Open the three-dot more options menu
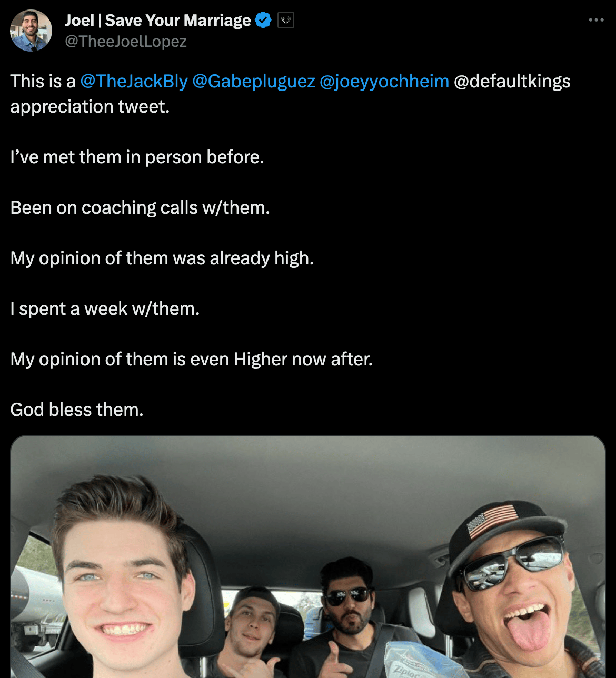Image resolution: width=616 pixels, height=678 pixels. point(596,20)
